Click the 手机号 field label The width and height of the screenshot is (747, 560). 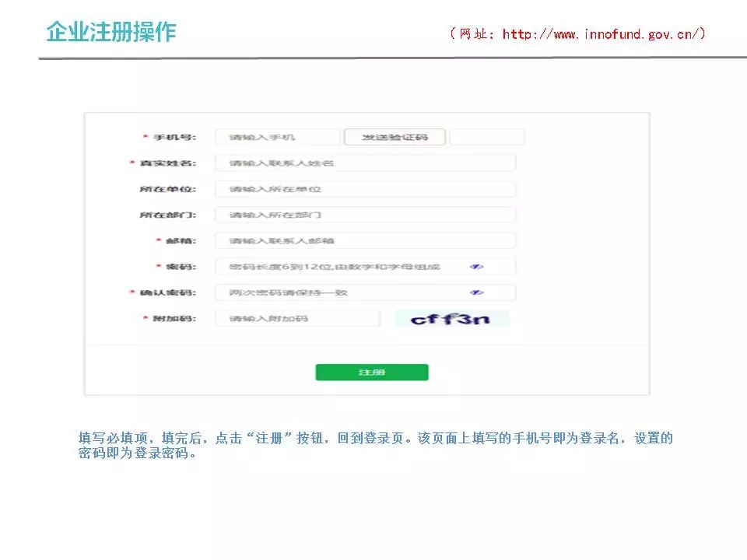click(x=174, y=137)
